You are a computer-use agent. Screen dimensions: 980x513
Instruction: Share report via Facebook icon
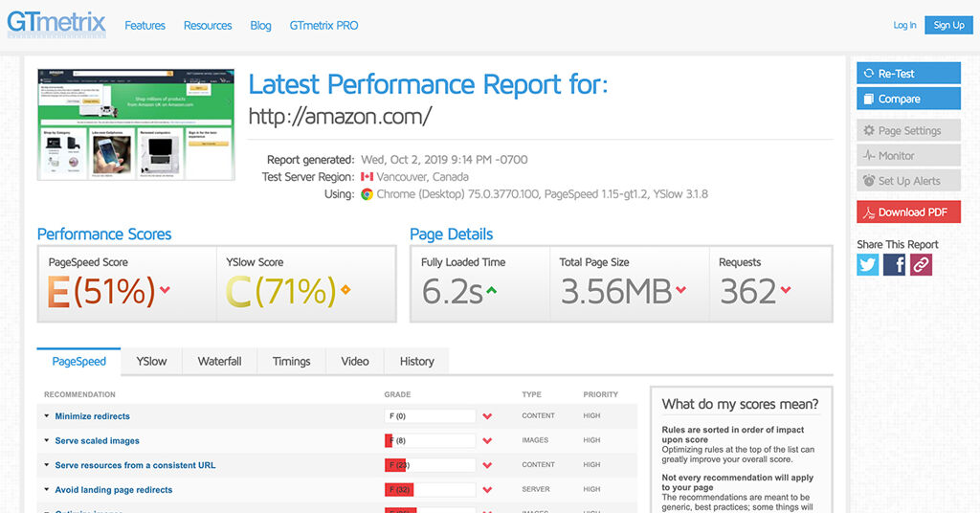[x=895, y=265]
